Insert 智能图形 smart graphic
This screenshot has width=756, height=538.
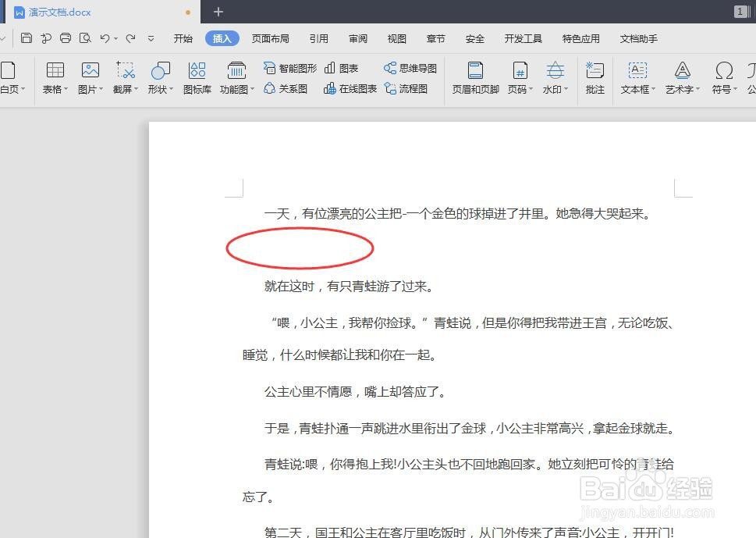290,69
